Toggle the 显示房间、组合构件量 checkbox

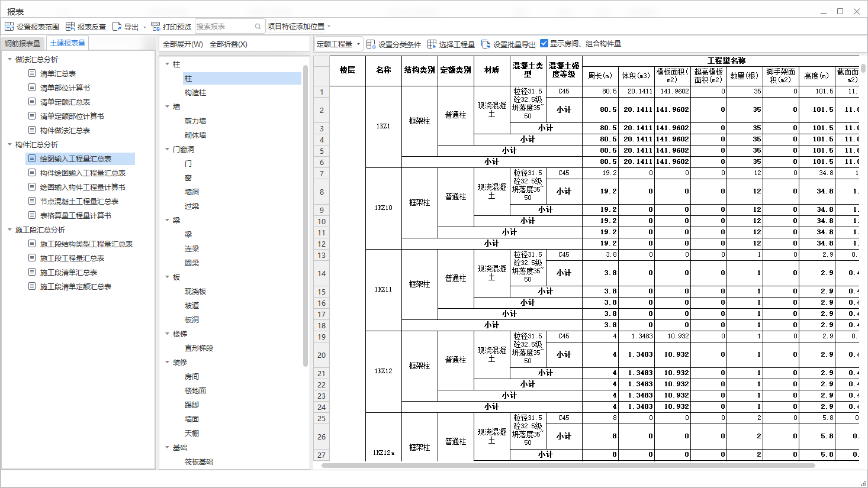click(544, 43)
